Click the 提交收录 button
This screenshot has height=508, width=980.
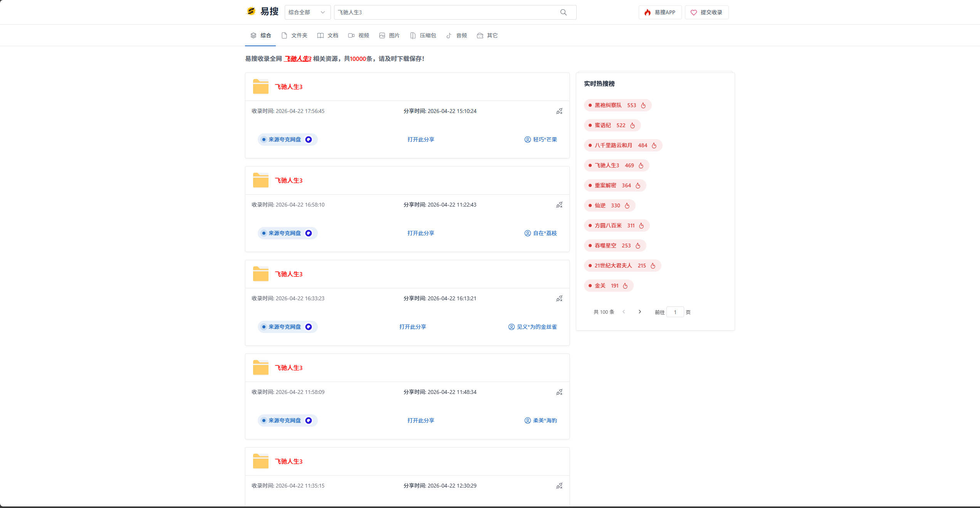706,12
